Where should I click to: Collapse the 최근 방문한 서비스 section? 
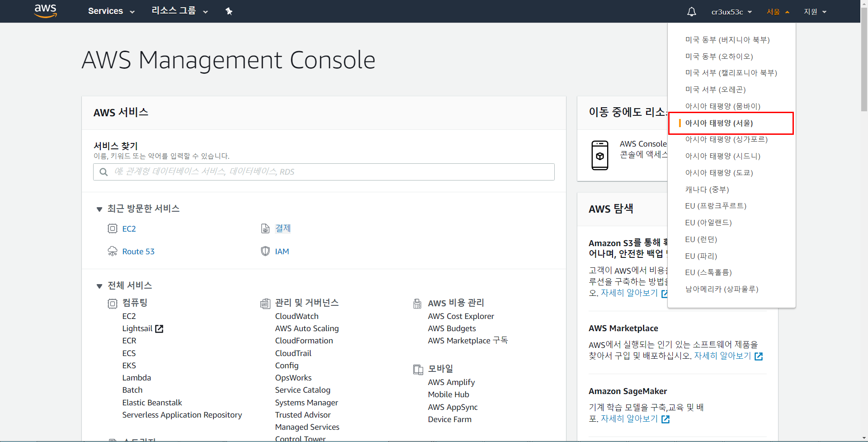point(99,209)
